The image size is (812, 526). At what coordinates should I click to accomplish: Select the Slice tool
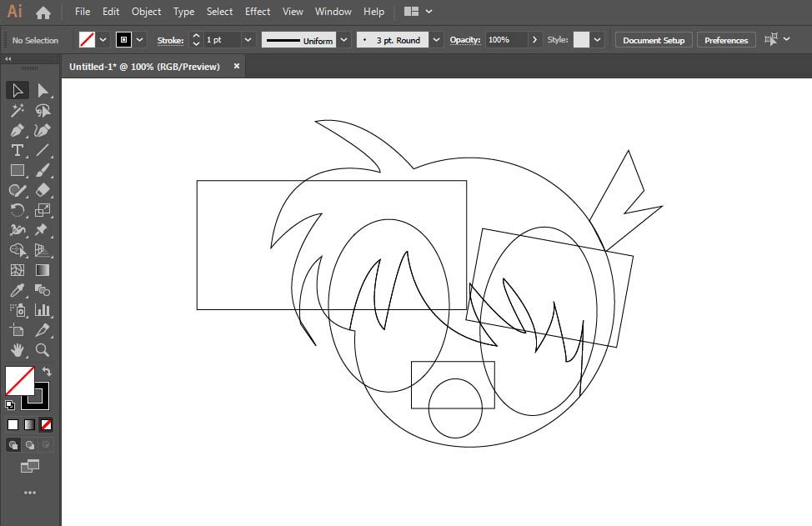click(x=43, y=330)
